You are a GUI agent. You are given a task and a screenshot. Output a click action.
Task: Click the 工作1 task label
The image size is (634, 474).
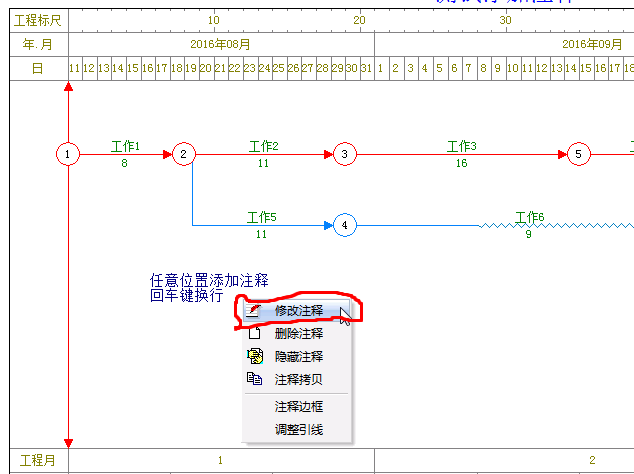click(x=125, y=146)
